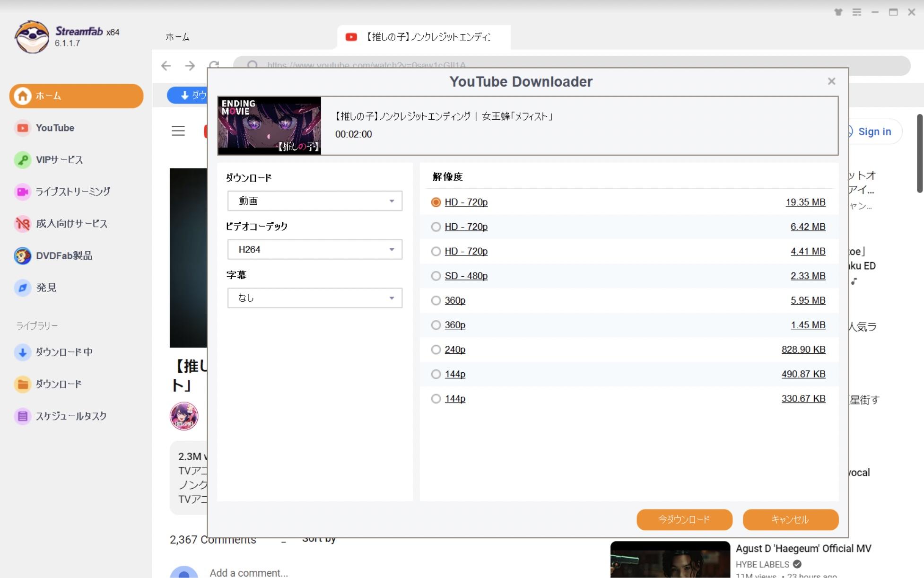Open the ホーム sidebar item
Viewport: 924px width, 578px height.
tap(76, 96)
